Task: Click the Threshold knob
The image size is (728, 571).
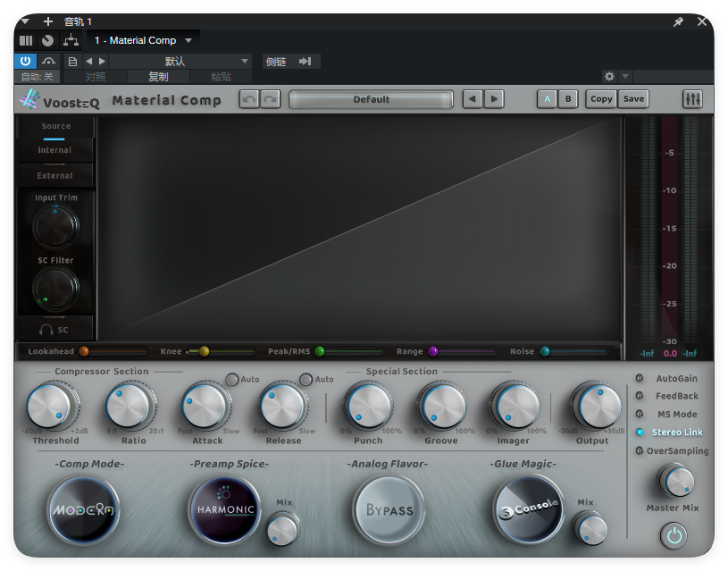Action: coord(51,406)
